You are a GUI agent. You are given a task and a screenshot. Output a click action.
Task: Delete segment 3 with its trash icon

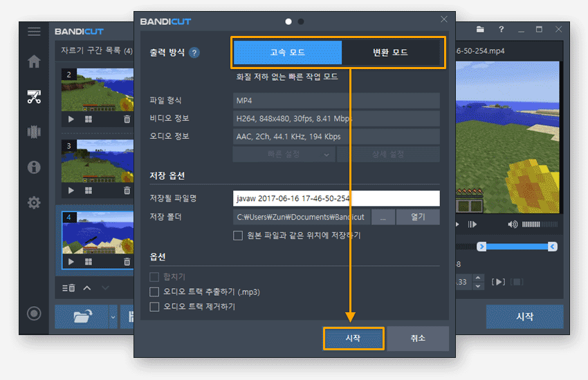click(127, 191)
